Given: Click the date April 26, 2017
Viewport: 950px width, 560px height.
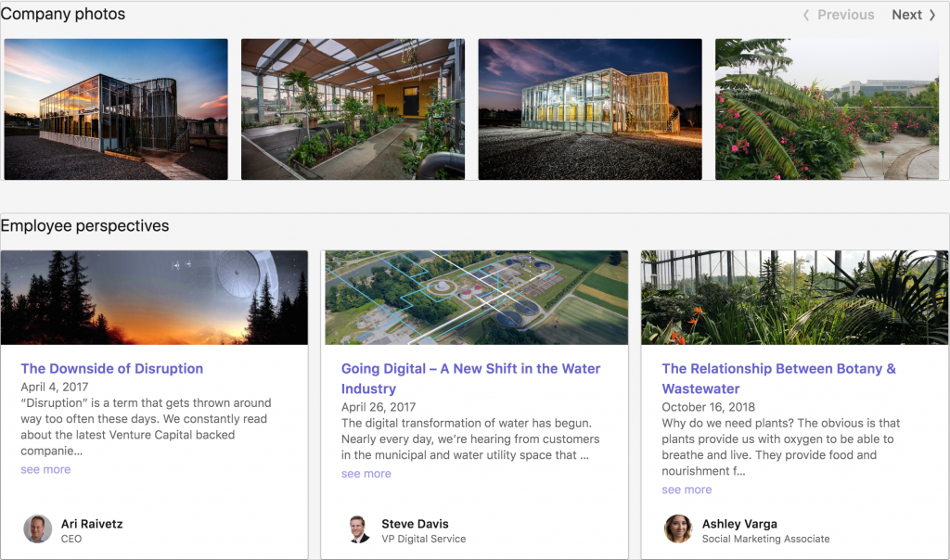Looking at the screenshot, I should click(379, 407).
